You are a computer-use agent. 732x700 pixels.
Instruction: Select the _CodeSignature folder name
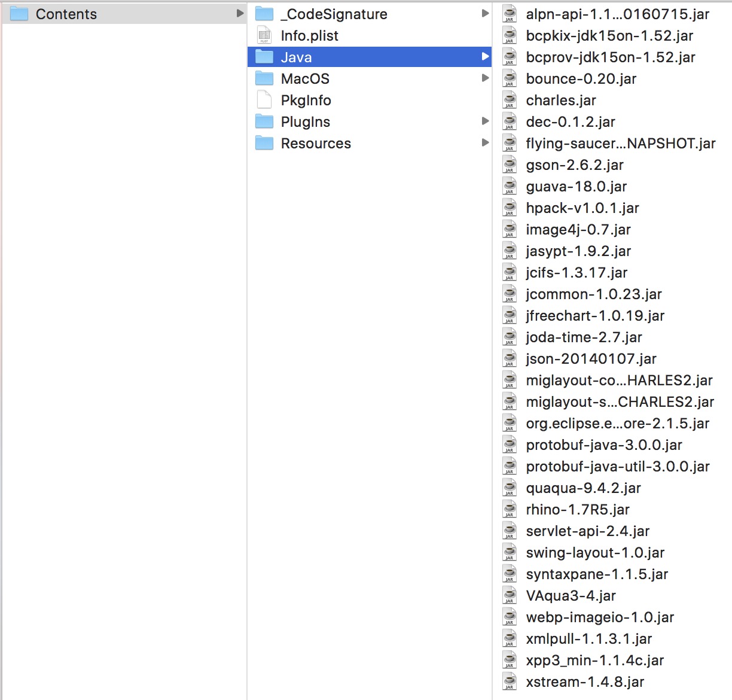point(334,14)
